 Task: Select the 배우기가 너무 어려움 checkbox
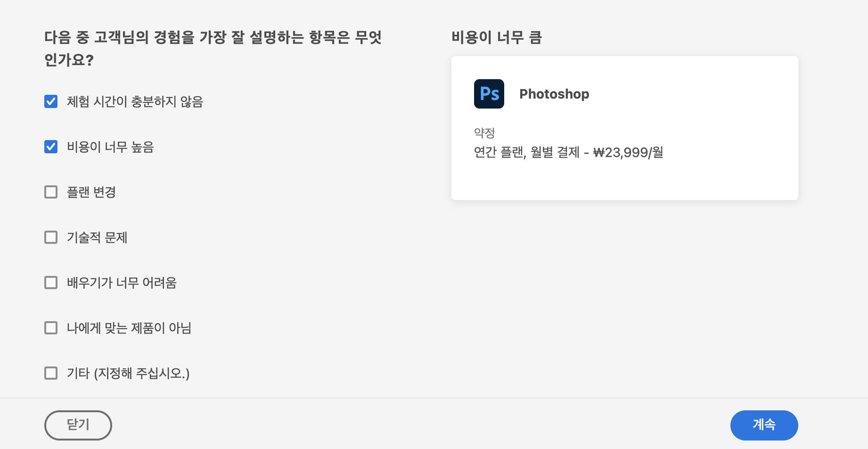[x=51, y=283]
